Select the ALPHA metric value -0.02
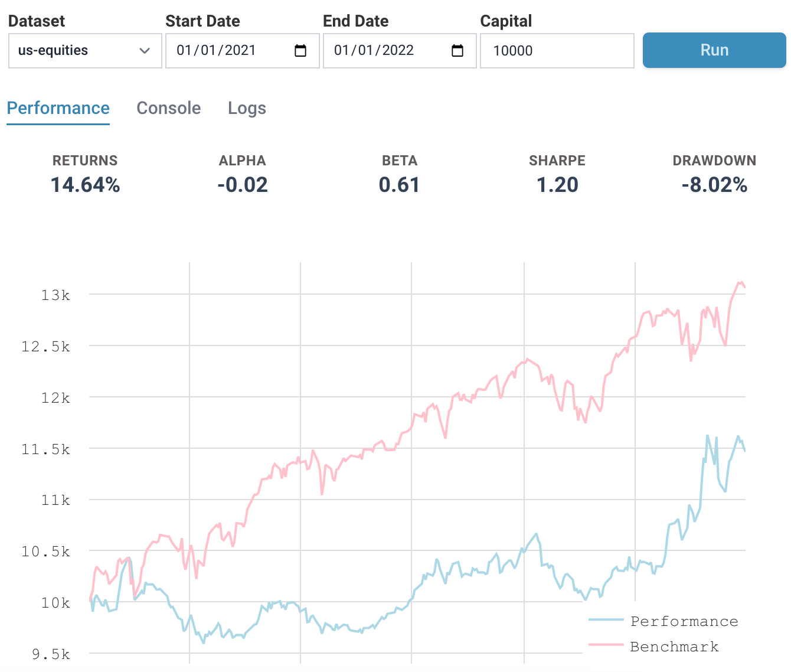The height and width of the screenshot is (672, 791). [x=242, y=185]
